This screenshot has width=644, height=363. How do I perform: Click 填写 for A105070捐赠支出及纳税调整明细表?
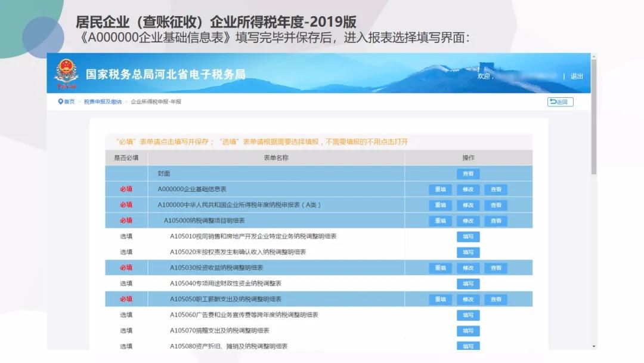(x=467, y=331)
